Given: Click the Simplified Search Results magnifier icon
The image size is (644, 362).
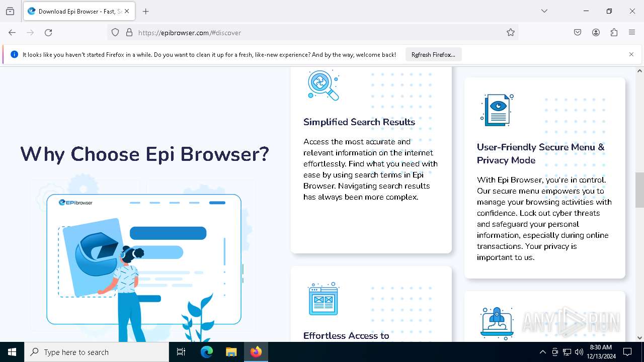Looking at the screenshot, I should (324, 85).
